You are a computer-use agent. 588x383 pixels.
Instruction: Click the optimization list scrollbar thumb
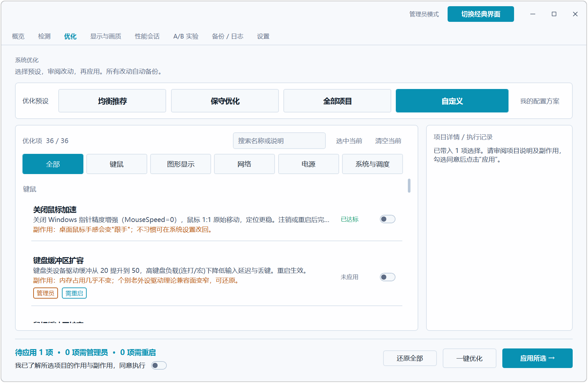point(409,185)
